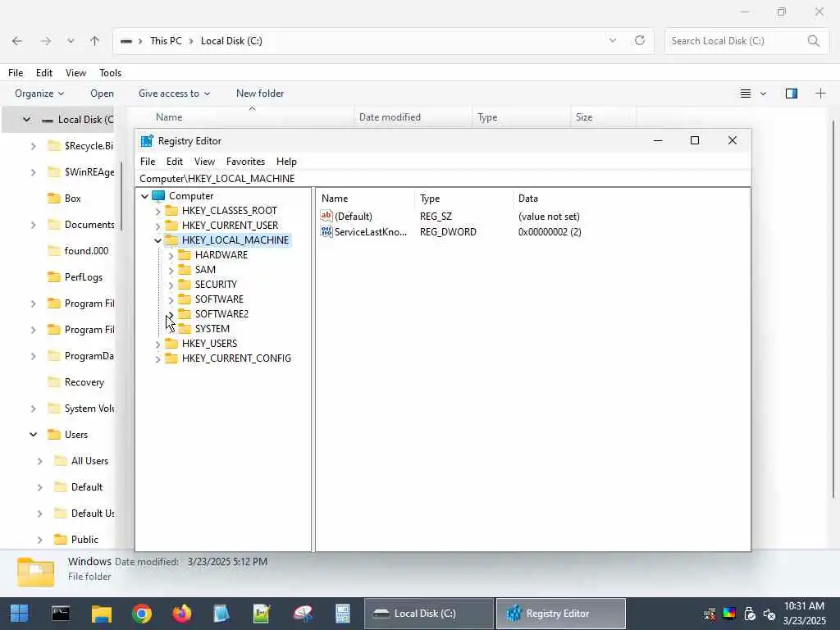Click the Forward arrow in File Explorer
Viewport: 840px width, 630px height.
point(46,41)
